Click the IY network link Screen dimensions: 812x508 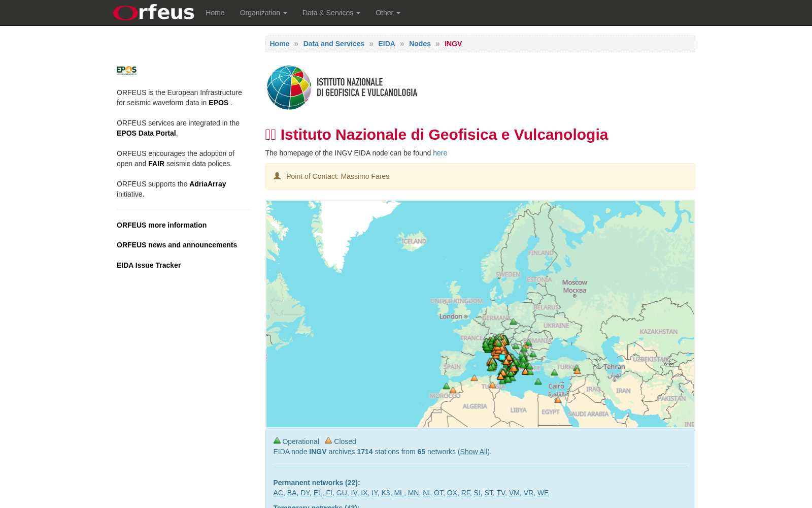[375, 493]
